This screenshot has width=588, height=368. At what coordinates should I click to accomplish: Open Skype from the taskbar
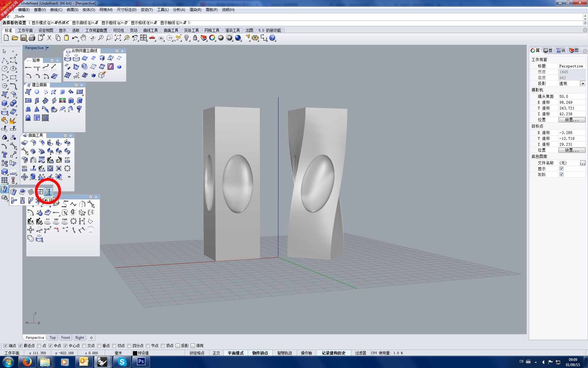tap(122, 362)
